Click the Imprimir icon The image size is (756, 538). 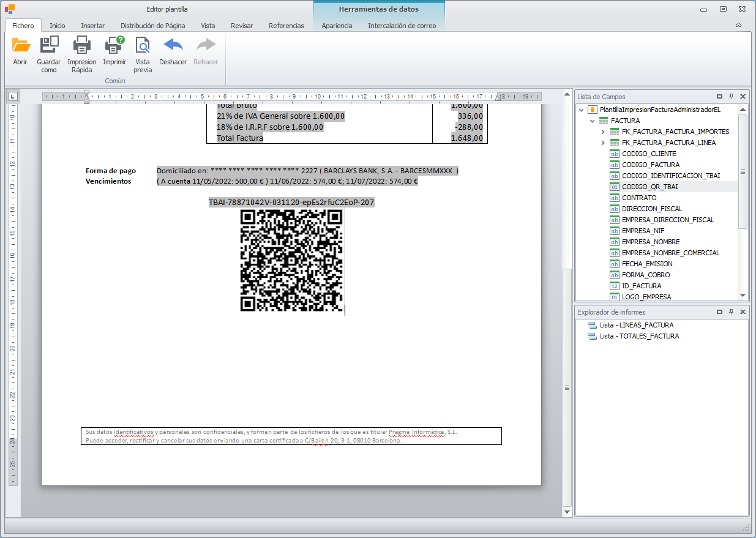[x=114, y=45]
